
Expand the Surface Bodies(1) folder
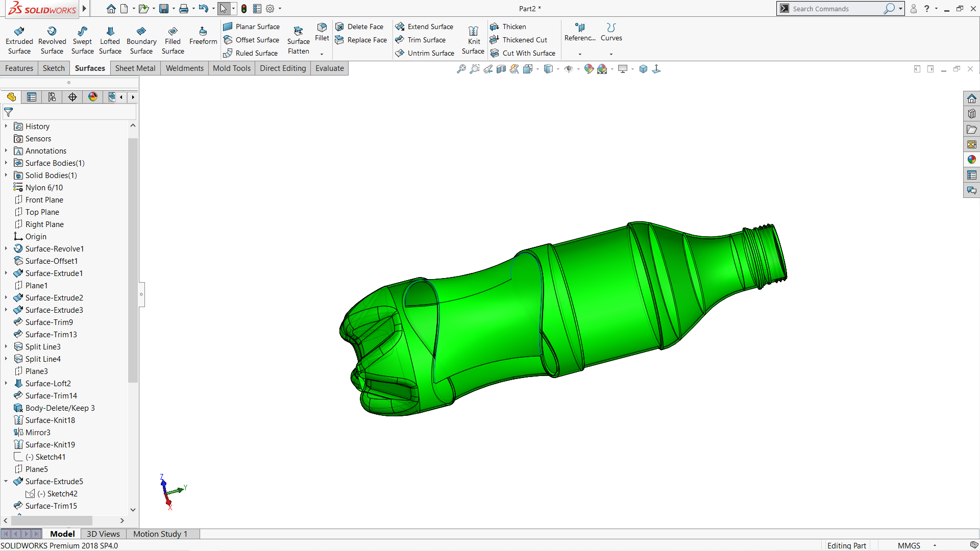[x=6, y=163]
